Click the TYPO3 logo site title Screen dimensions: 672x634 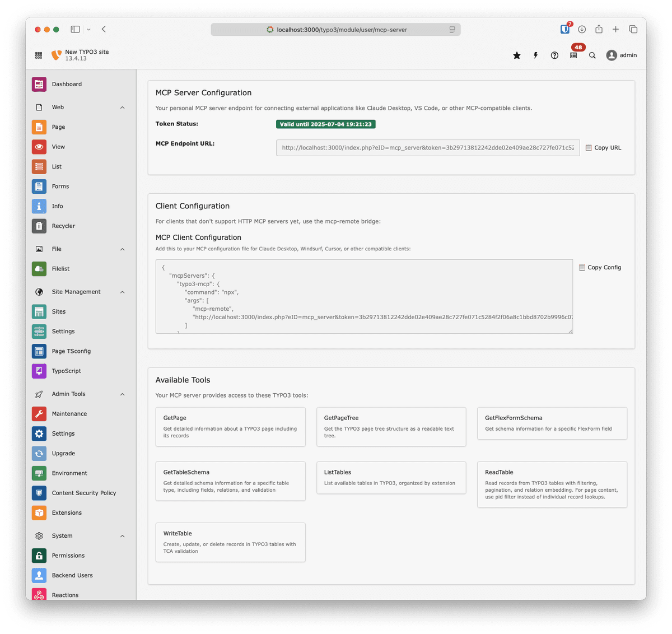click(81, 55)
